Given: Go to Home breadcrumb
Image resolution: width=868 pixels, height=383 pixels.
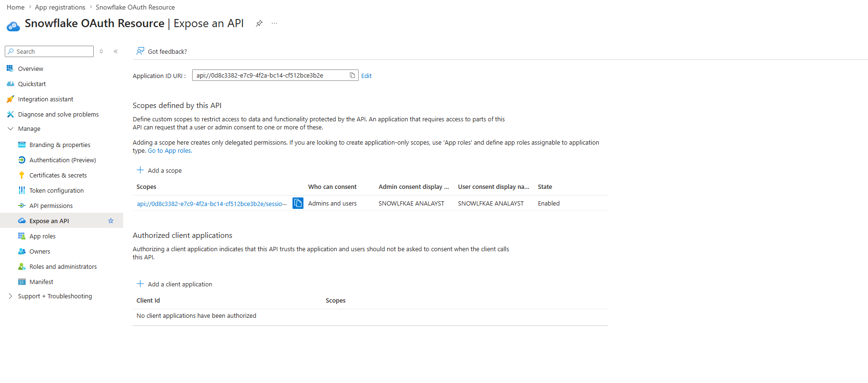Looking at the screenshot, I should (16, 7).
